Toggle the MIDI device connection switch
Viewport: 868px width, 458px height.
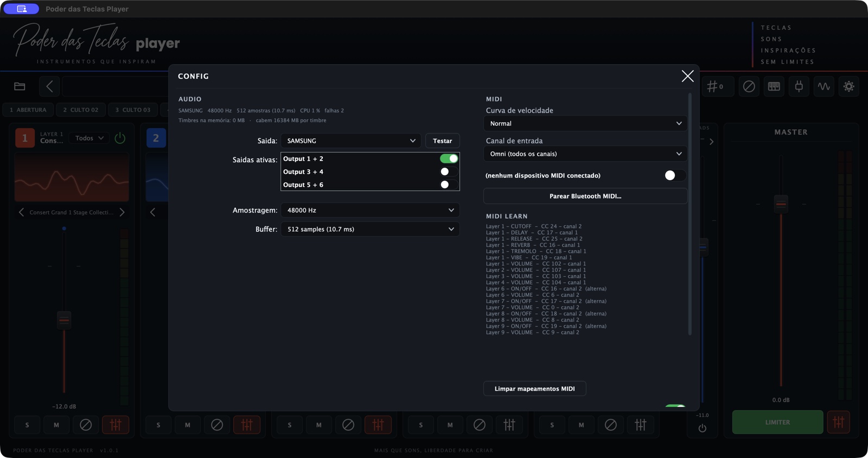point(675,175)
